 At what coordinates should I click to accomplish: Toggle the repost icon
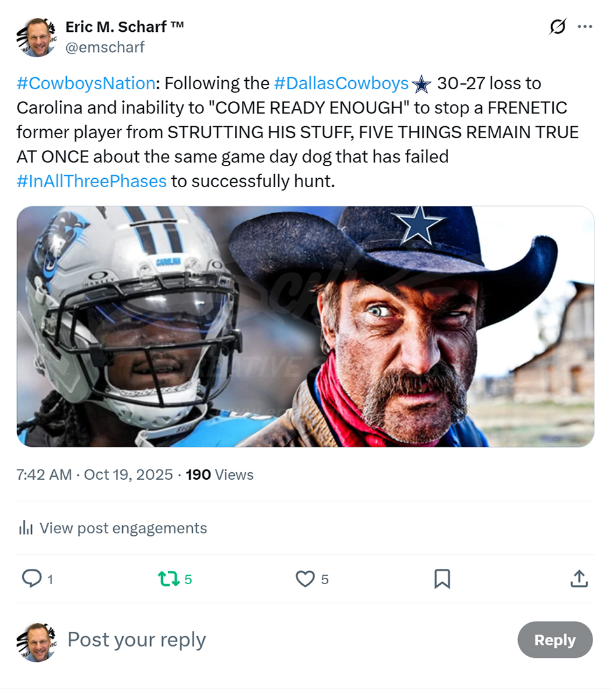point(168,578)
